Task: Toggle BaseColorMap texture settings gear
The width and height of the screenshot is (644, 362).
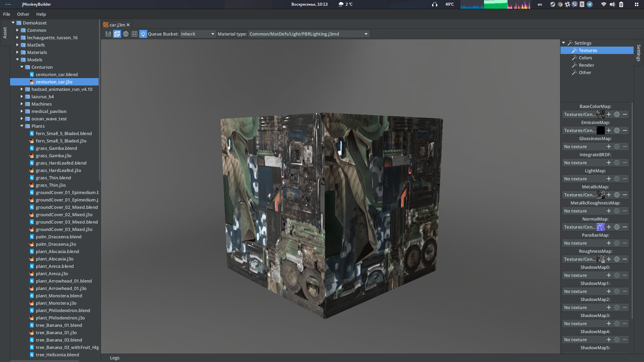Action: (x=616, y=114)
